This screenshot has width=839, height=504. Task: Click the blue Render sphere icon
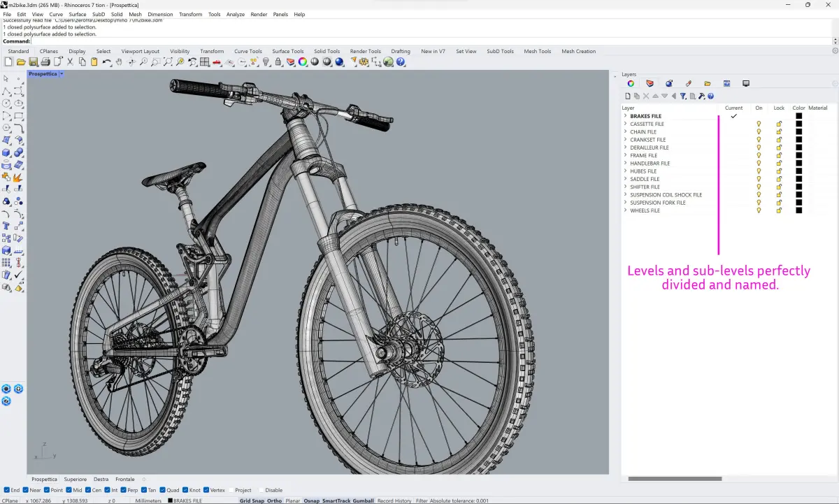coord(339,62)
